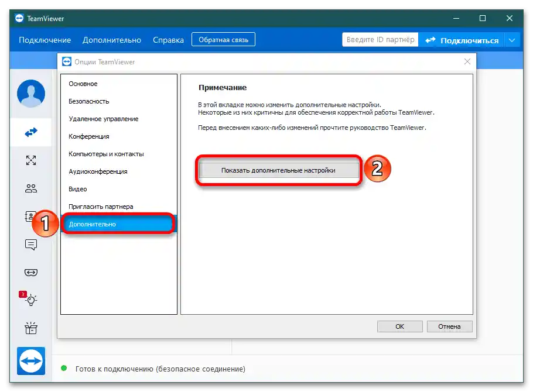This screenshot has height=392, width=533.
Task: Select the Видео options category
Action: tap(119, 189)
